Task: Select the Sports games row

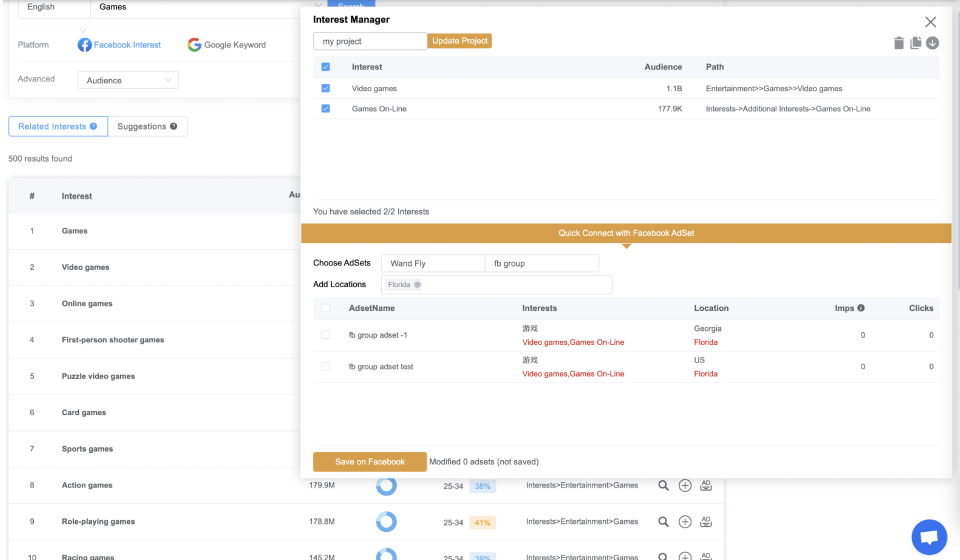Action: click(x=154, y=449)
